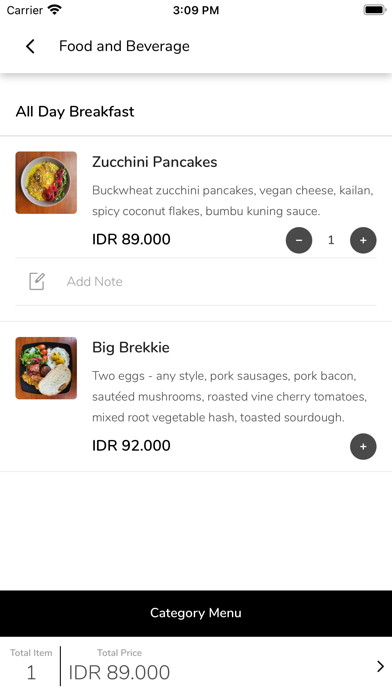392x696 pixels.
Task: Tap the IDR 92.000 price label
Action: (131, 445)
